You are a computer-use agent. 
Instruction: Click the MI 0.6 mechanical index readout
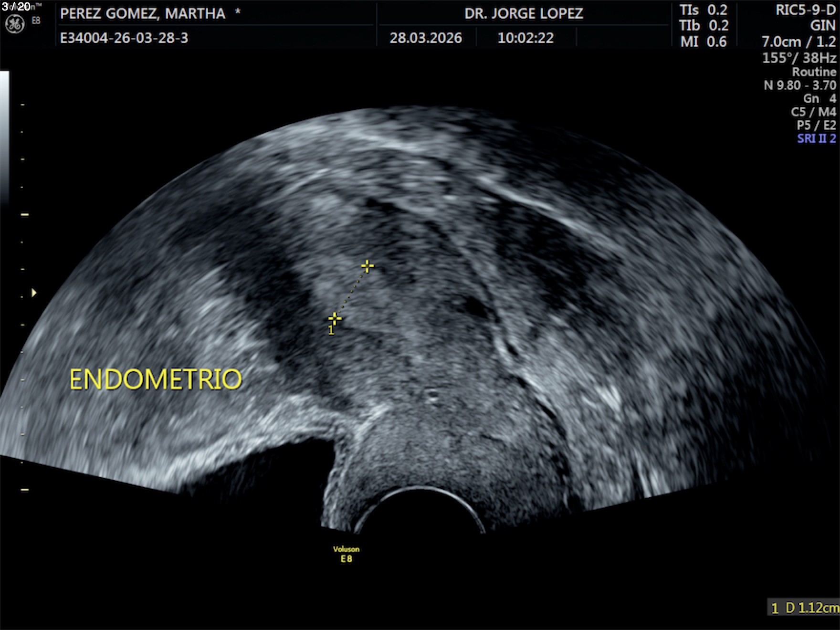703,42
